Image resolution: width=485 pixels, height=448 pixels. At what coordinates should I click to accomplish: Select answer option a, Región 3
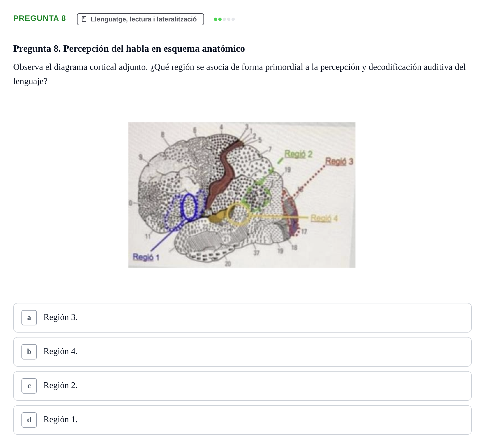point(242,318)
